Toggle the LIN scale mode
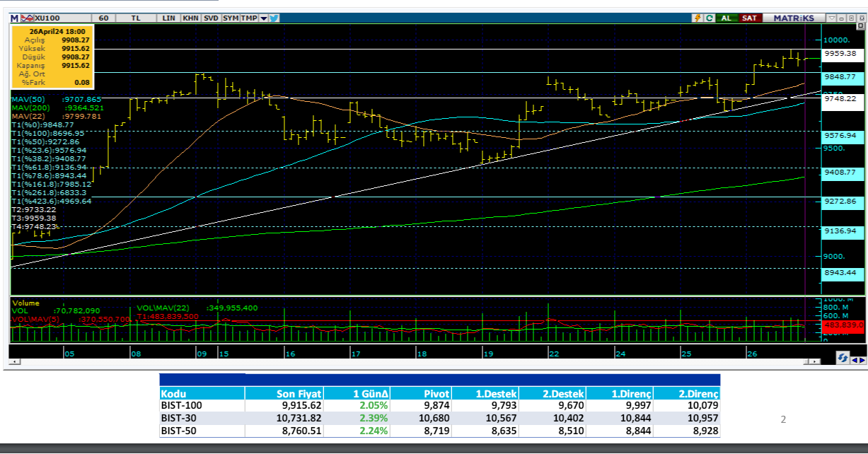Screen dimensions: 868x454 (169, 18)
